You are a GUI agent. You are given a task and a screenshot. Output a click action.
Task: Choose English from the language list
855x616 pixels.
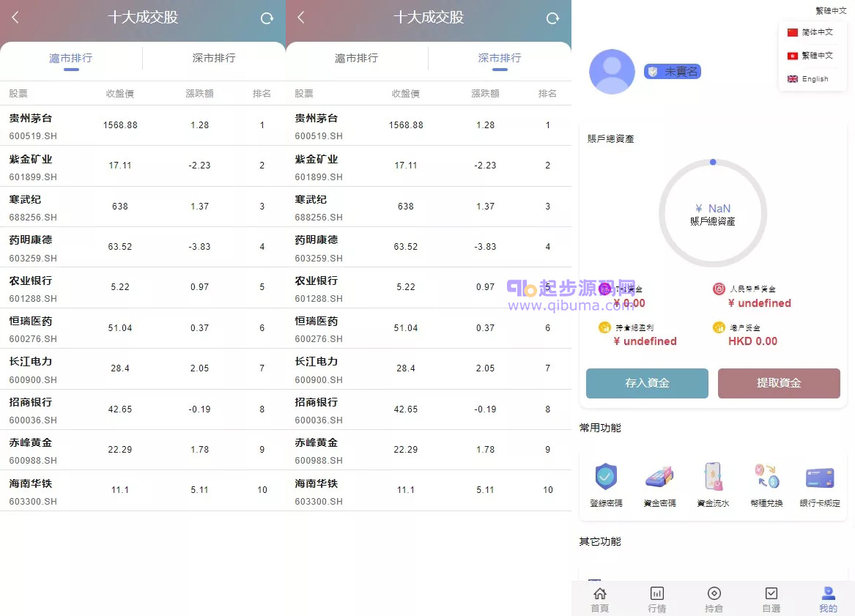pos(809,79)
